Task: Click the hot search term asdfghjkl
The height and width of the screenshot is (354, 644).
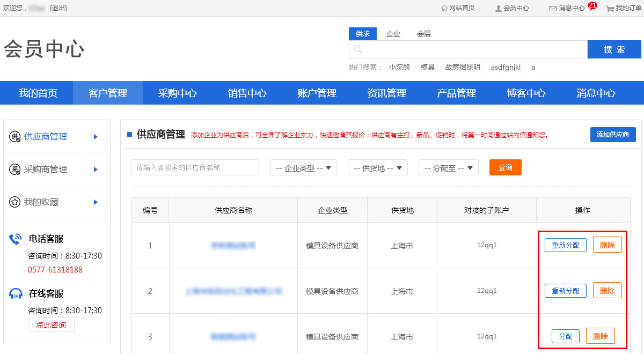Action: click(x=506, y=67)
